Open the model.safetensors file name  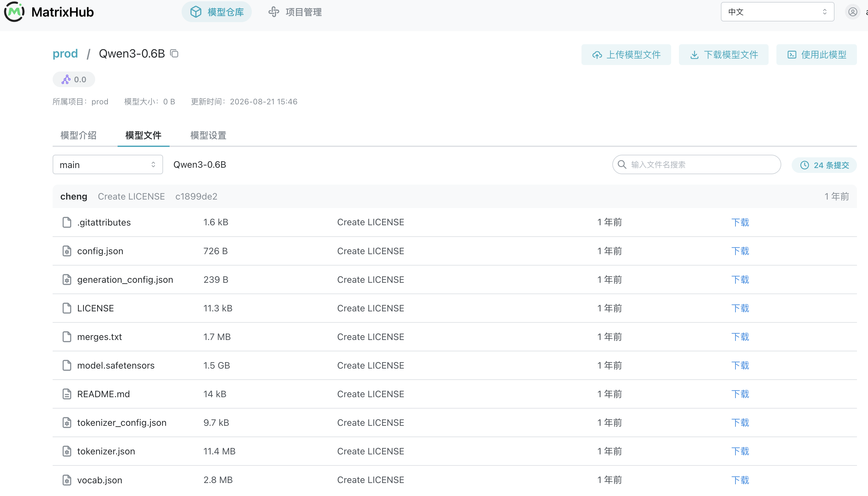point(116,365)
